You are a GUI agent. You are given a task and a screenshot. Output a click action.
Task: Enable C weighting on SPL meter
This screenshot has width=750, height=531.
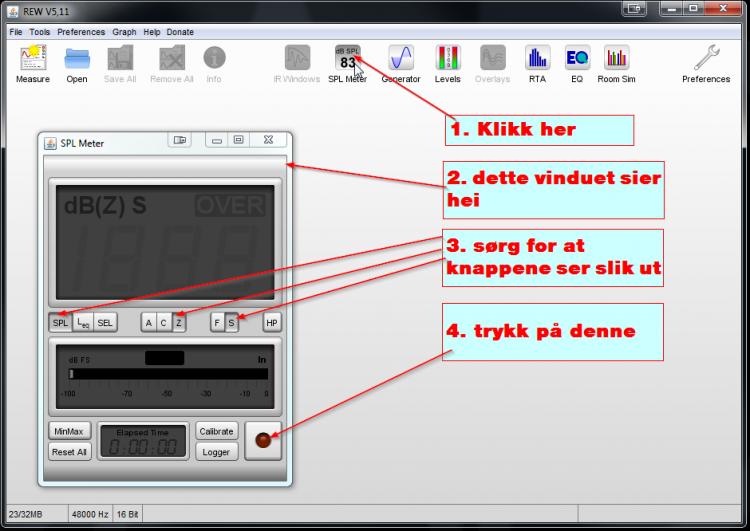(164, 323)
